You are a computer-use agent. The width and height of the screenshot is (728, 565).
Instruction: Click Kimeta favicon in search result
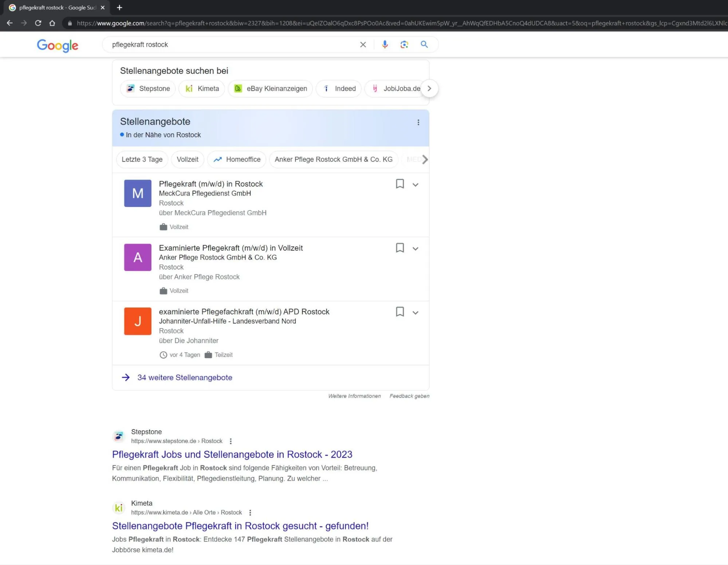point(119,507)
